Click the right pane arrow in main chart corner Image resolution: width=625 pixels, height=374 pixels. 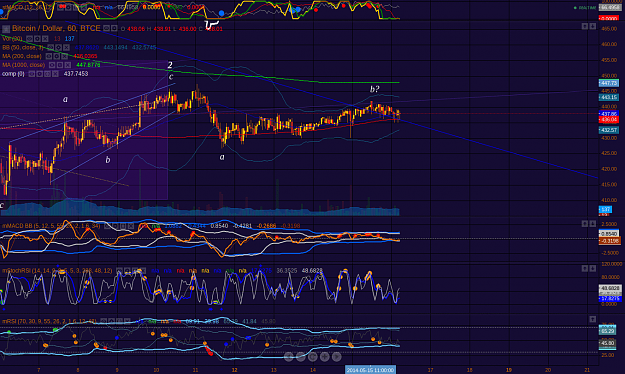(x=593, y=26)
